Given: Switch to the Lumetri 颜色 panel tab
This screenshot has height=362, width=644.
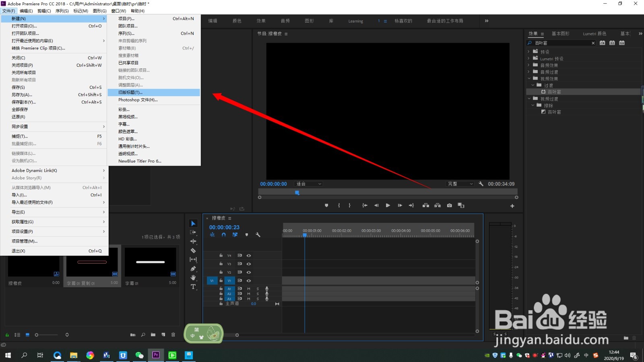Looking at the screenshot, I should [x=594, y=34].
